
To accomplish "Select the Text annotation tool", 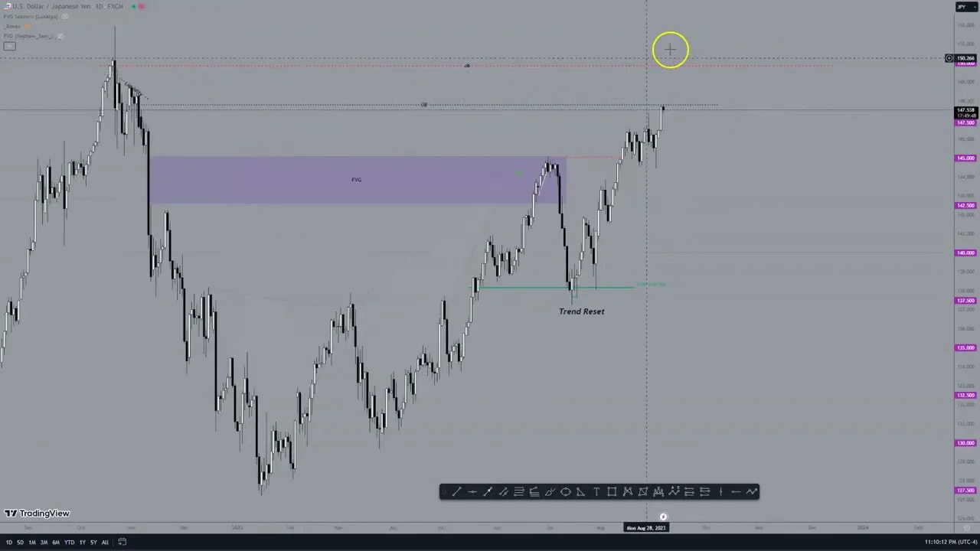I will pyautogui.click(x=596, y=492).
